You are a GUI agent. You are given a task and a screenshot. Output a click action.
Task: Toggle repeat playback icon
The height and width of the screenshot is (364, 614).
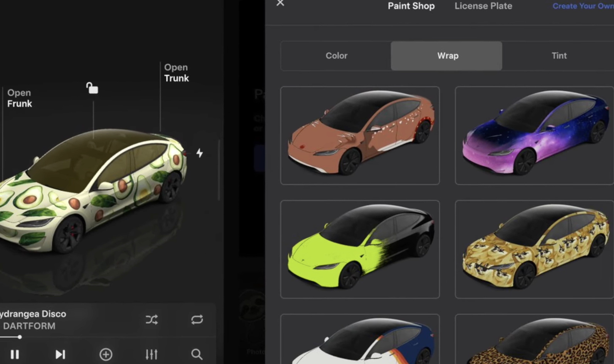pyautogui.click(x=197, y=319)
